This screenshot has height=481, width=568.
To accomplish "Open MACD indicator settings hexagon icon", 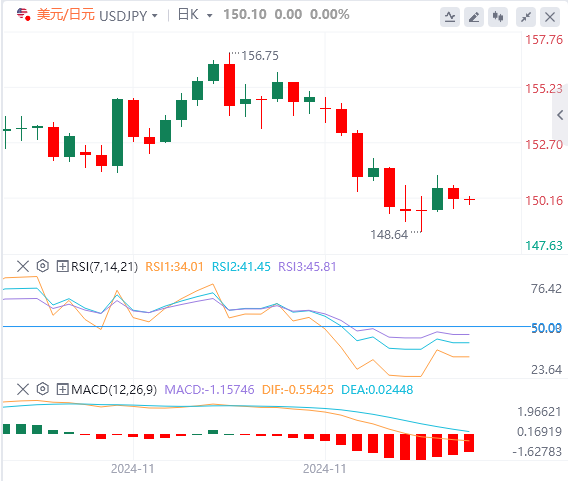I will tap(43, 389).
